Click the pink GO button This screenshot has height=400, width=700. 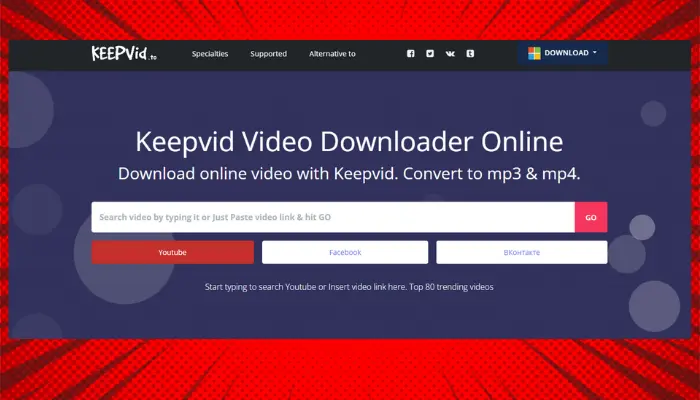coord(591,217)
